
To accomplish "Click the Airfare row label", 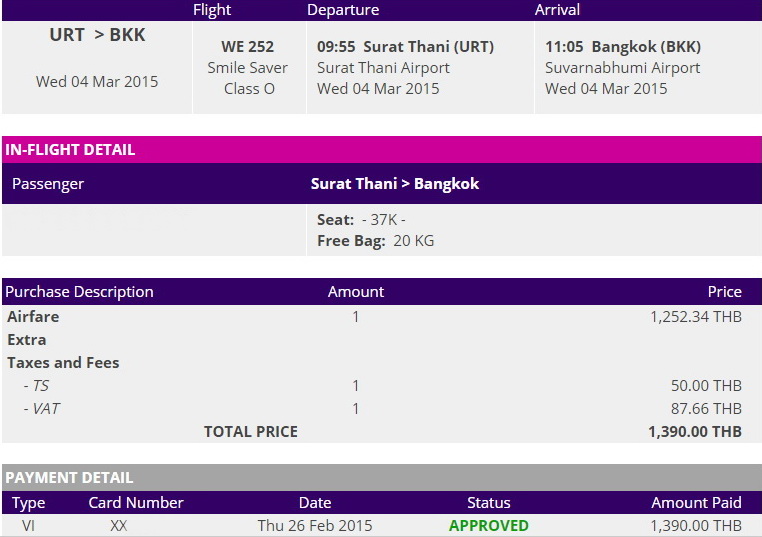I will point(33,317).
